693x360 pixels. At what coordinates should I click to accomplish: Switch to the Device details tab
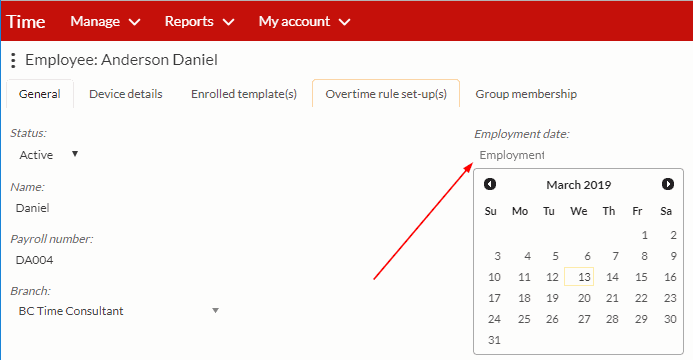point(126,94)
